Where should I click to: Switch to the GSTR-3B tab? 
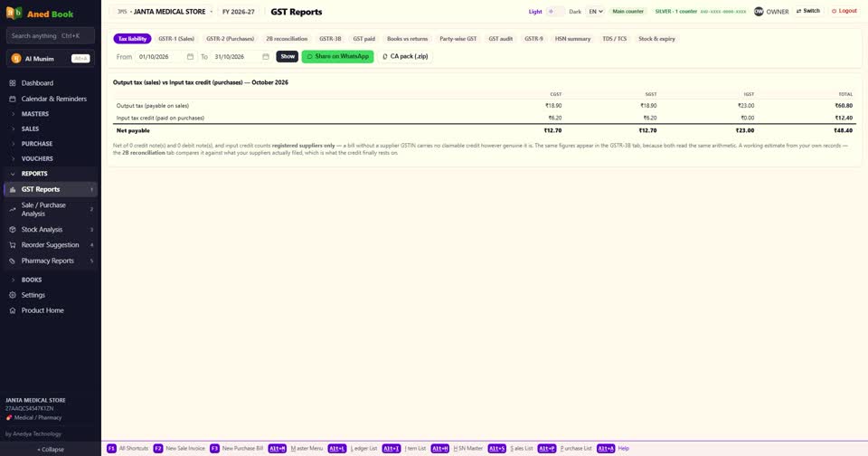[330, 39]
